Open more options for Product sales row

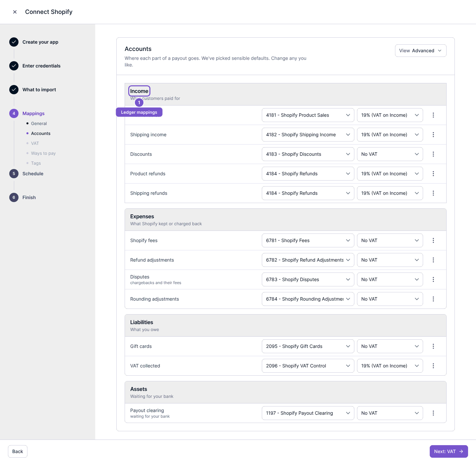point(433,115)
